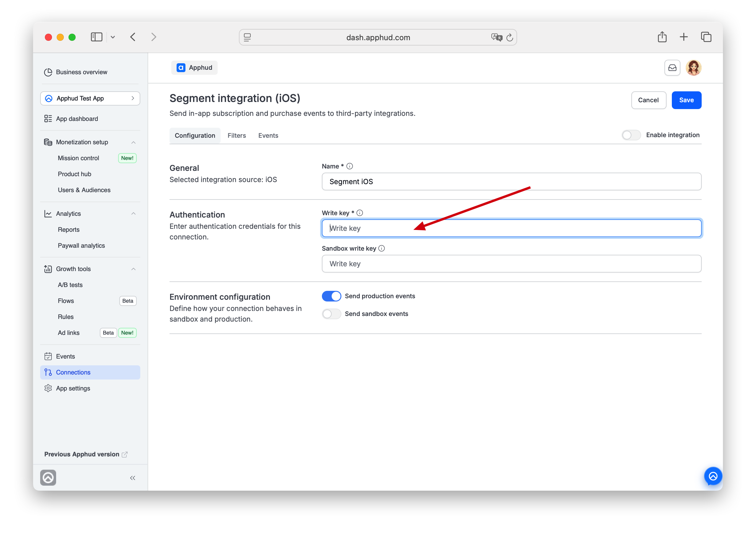Open A/B tests
This screenshot has width=756, height=535.
70,285
